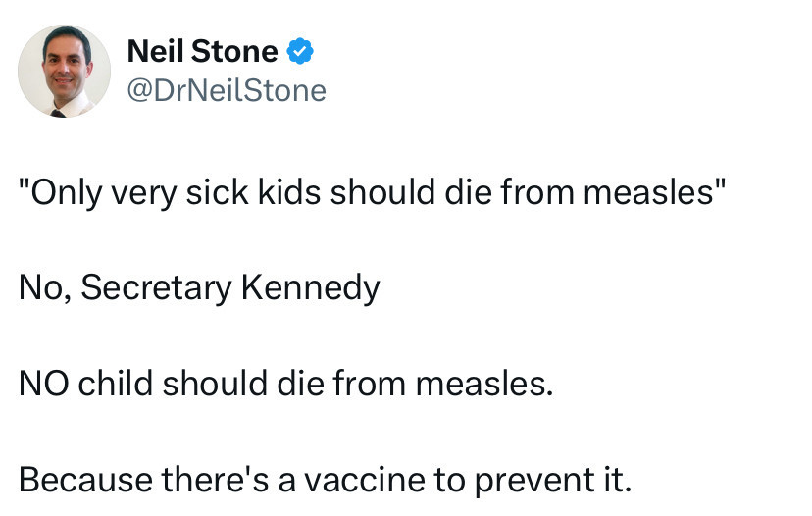Click the word "kids"

point(289,192)
